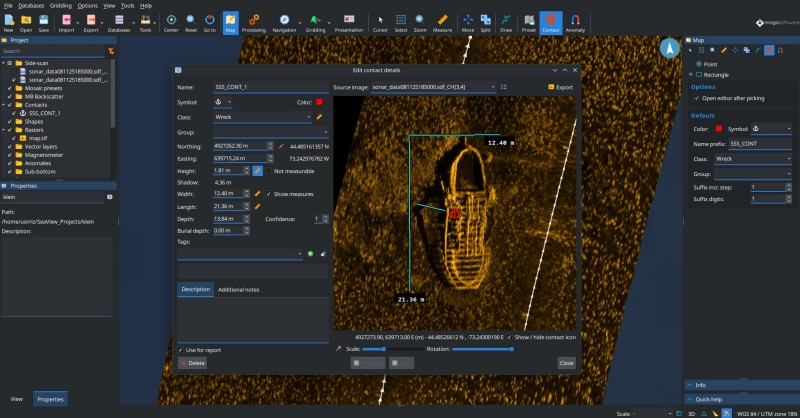The width and height of the screenshot is (800, 418).
Task: Switch to the View tab at bottom left
Action: coord(17,399)
